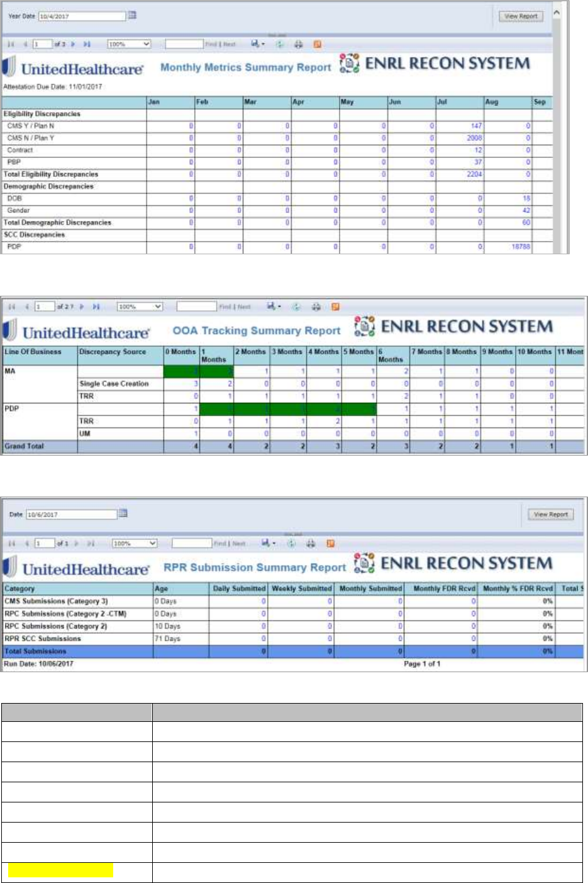Select 'Single Case Creation' discrepancy source cell
The height and width of the screenshot is (883, 588).
click(120, 383)
